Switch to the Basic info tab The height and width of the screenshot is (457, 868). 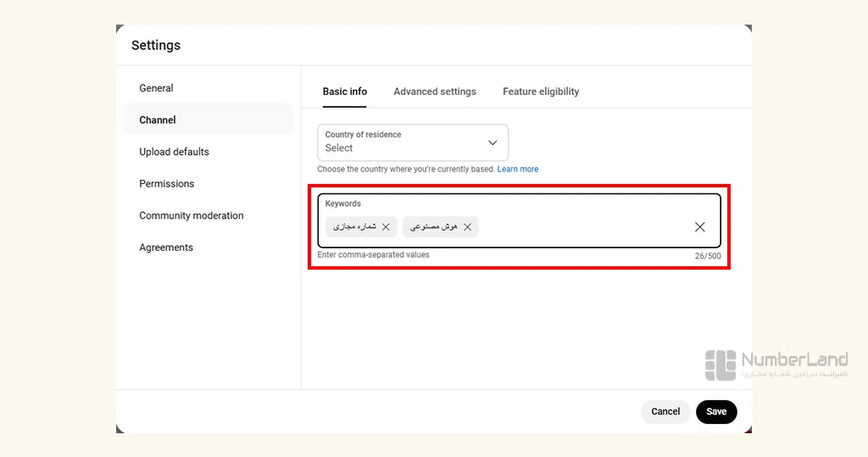344,92
